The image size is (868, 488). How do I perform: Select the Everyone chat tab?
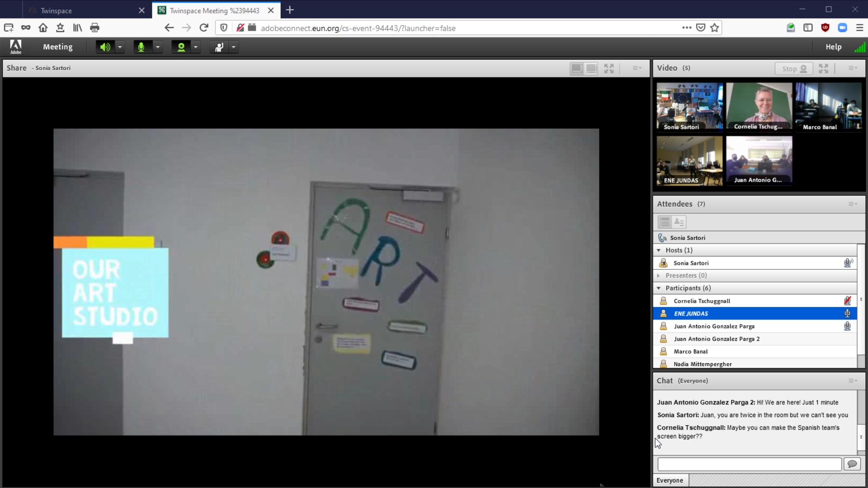tap(670, 480)
